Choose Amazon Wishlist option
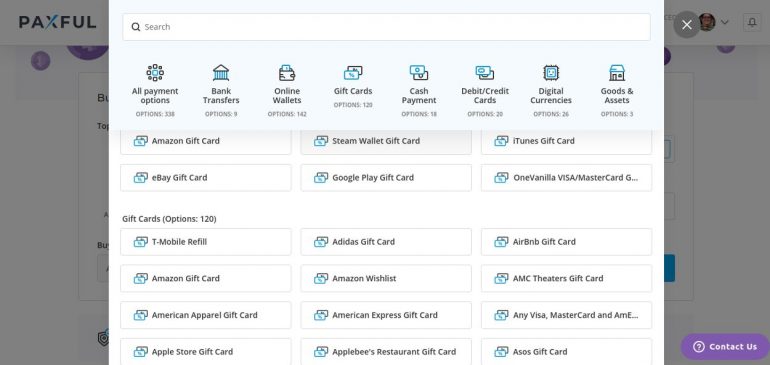The width and height of the screenshot is (770, 365). 386,279
